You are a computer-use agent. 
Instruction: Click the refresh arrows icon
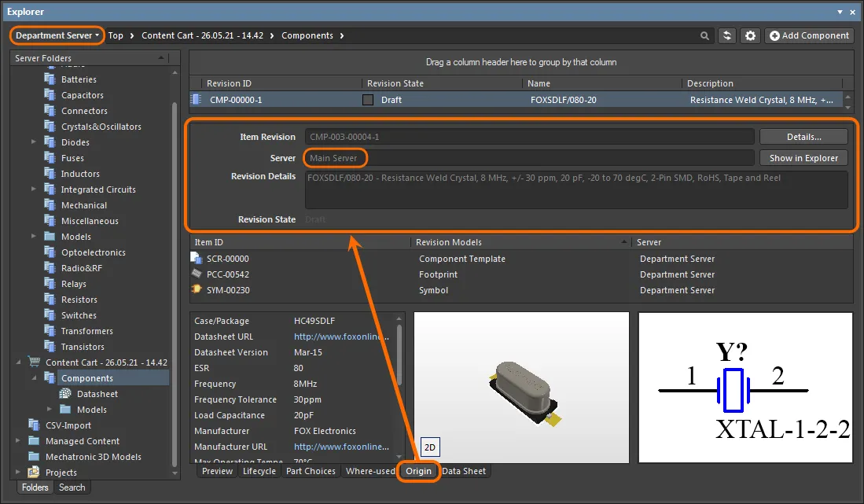tap(727, 36)
